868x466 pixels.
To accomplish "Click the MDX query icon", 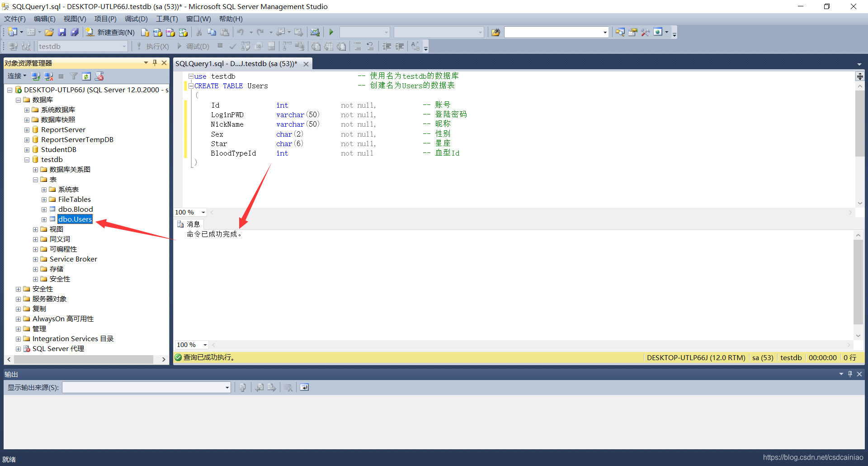I will pos(157,32).
